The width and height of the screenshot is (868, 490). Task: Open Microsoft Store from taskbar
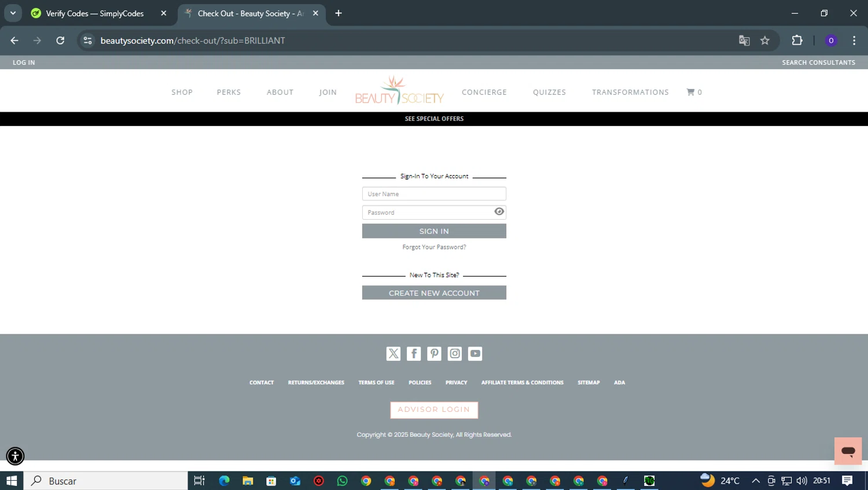coord(271,481)
